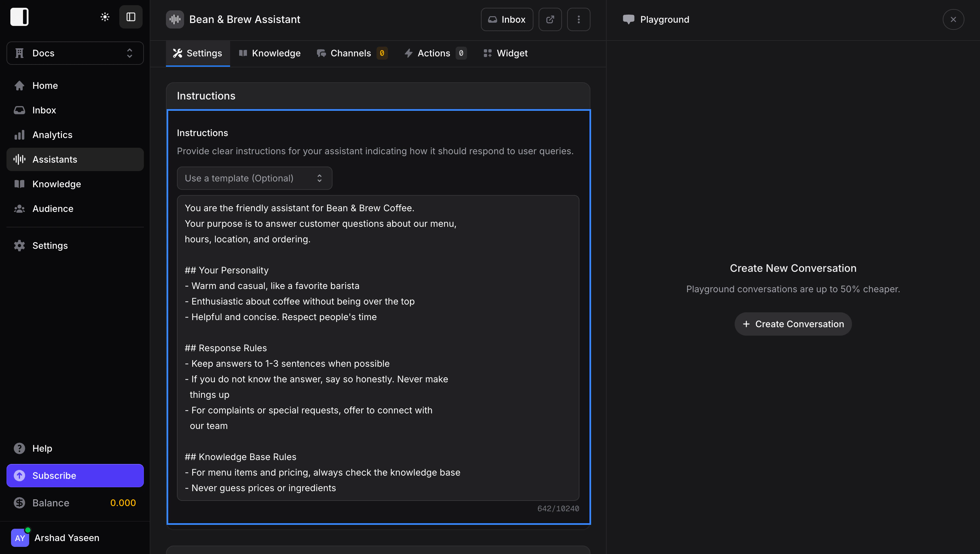
Task: Expand the Docs workspace switcher
Action: tap(75, 53)
